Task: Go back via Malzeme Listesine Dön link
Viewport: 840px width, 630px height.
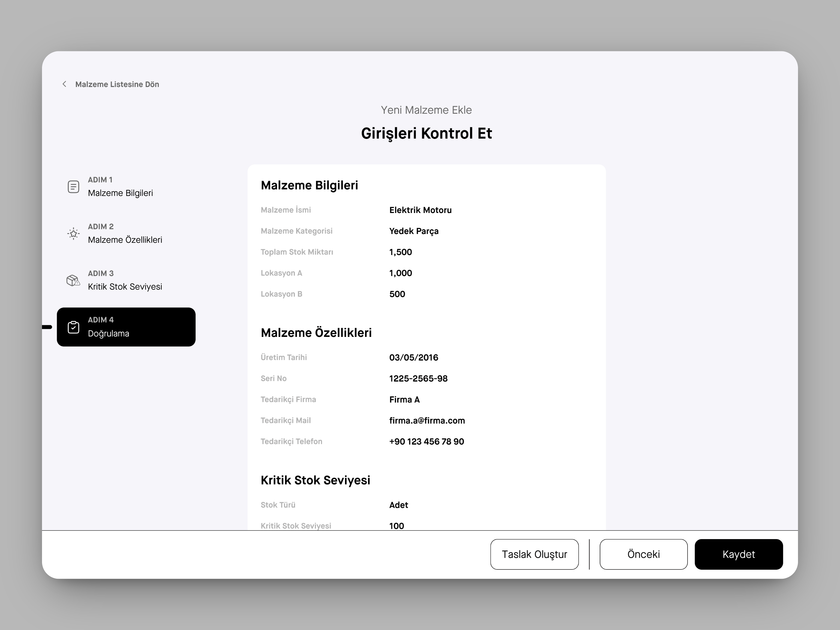Action: pos(117,84)
